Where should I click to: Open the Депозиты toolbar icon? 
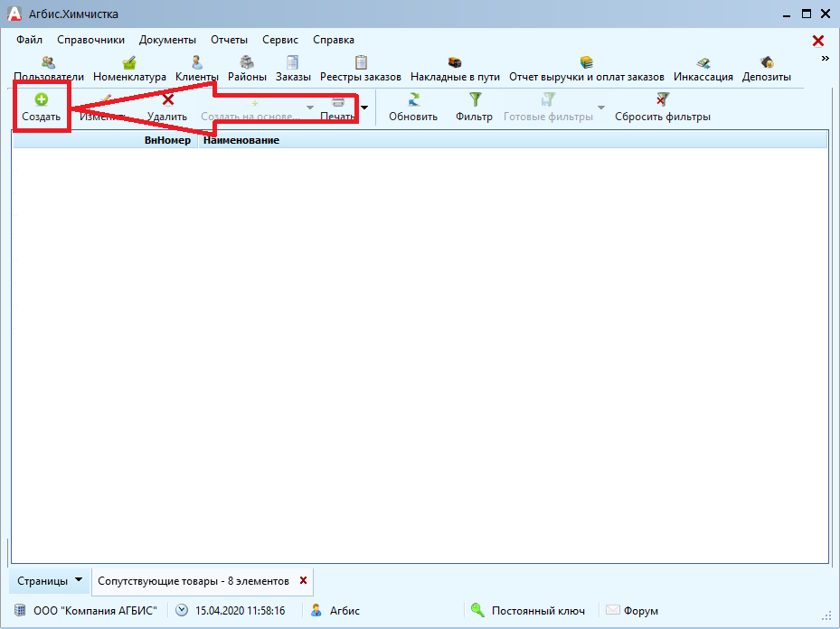coord(767,69)
